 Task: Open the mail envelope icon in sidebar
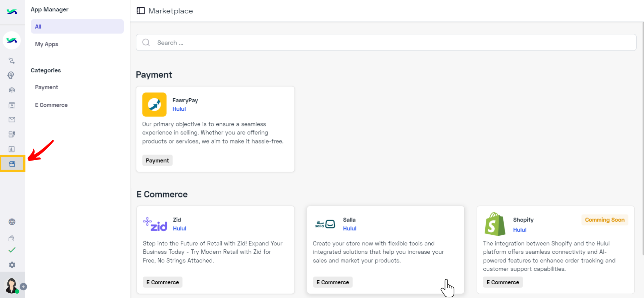coord(12,120)
